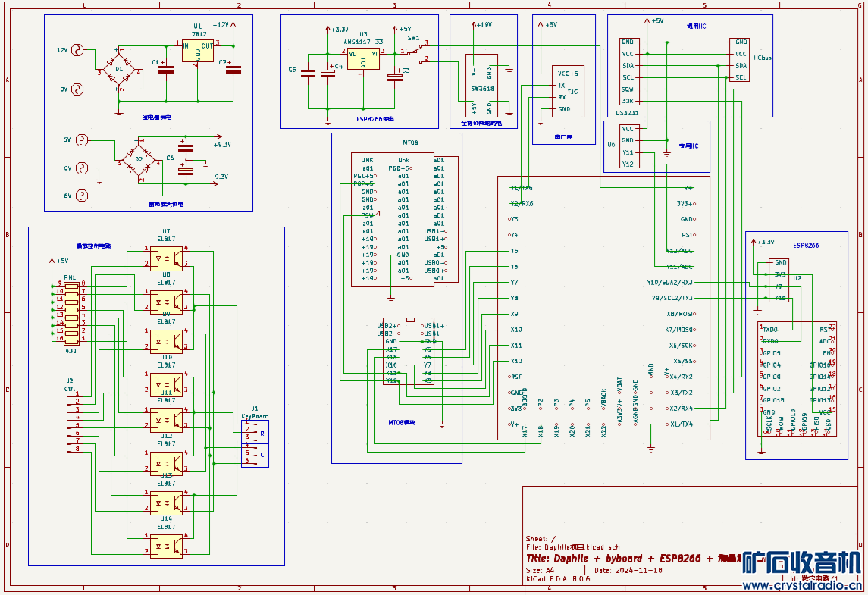Click the Title field in the title block
The height and width of the screenshot is (595, 868).
click(634, 559)
